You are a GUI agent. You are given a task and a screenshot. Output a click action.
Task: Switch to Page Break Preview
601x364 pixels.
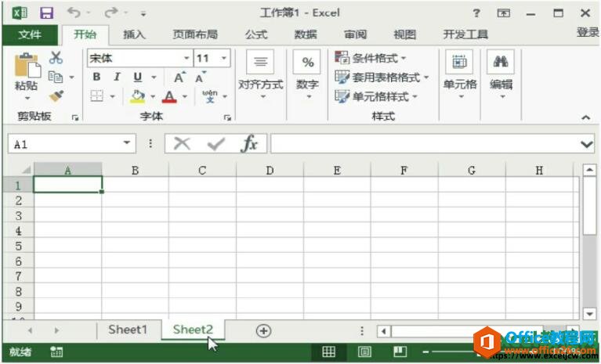coord(400,351)
